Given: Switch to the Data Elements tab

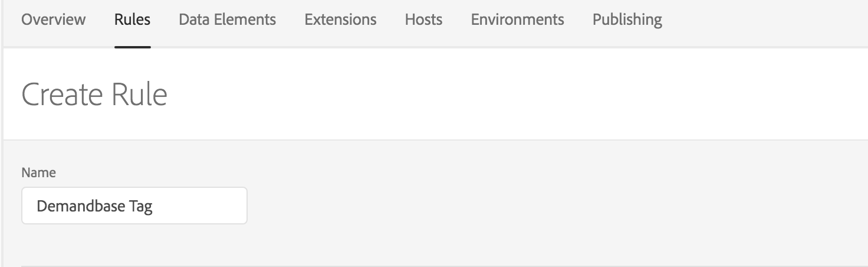Looking at the screenshot, I should [227, 19].
